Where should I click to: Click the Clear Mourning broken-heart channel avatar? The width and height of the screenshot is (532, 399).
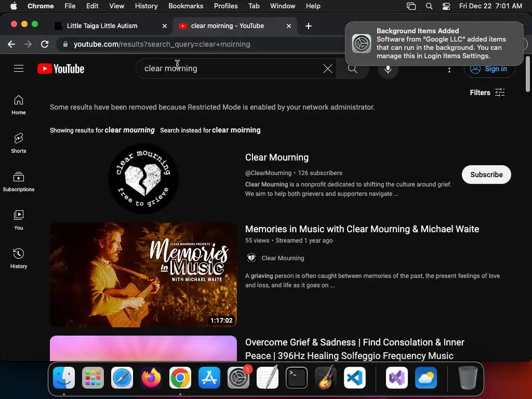tap(143, 179)
